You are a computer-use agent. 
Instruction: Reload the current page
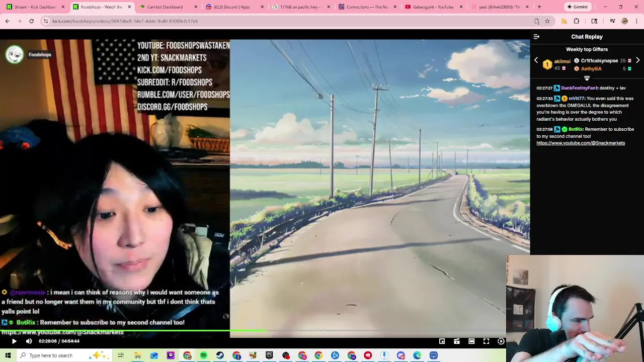click(31, 21)
